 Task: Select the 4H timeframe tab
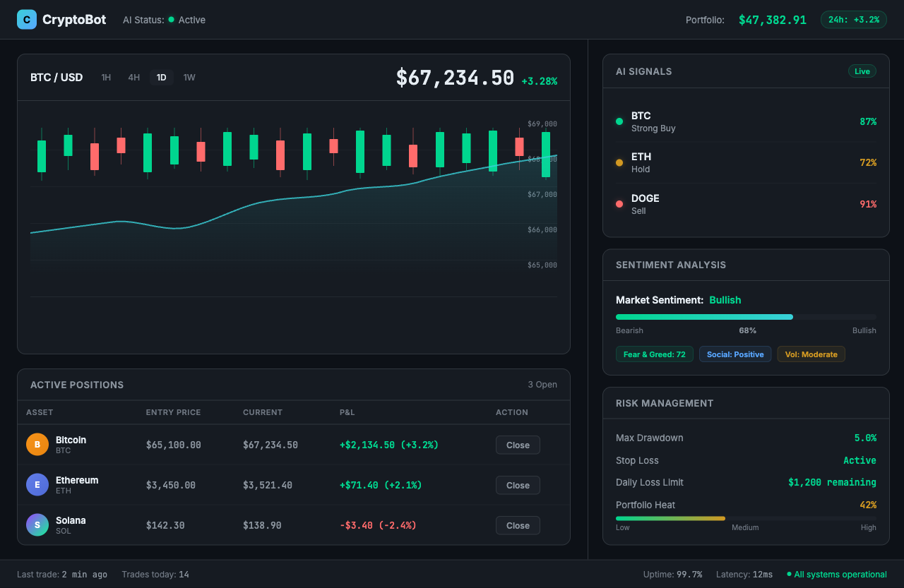pos(133,78)
